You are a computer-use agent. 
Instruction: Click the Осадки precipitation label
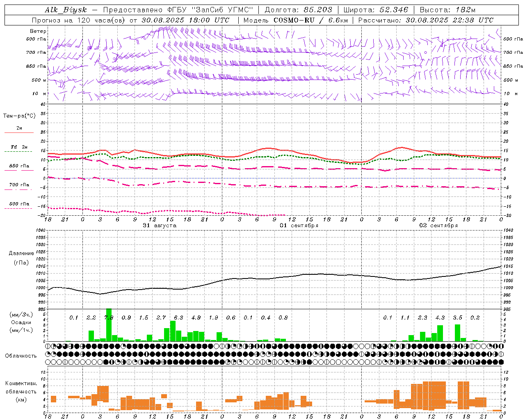point(21,322)
